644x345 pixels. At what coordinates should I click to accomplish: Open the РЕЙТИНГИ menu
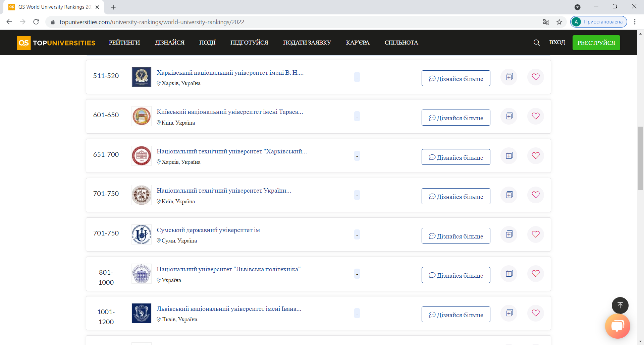124,43
